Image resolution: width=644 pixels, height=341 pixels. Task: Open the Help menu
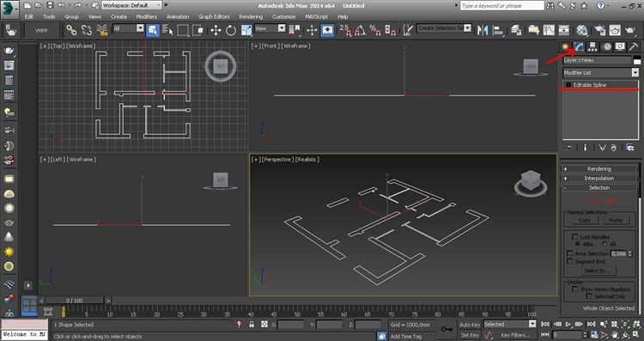[343, 17]
